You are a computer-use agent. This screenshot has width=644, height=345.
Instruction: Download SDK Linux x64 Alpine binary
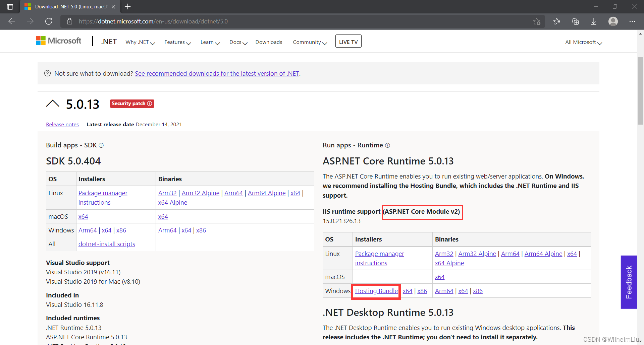[x=173, y=203]
